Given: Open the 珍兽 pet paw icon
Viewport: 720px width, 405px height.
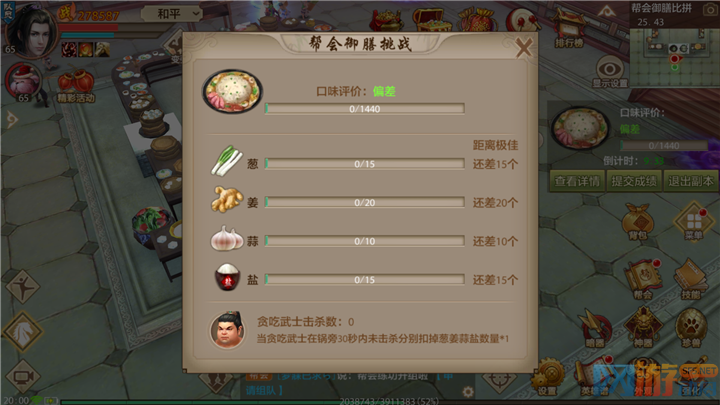Looking at the screenshot, I should pyautogui.click(x=691, y=328).
